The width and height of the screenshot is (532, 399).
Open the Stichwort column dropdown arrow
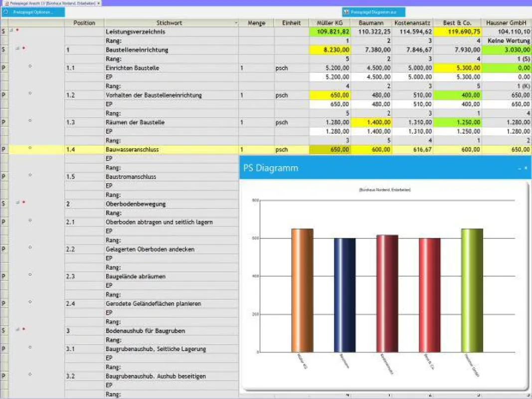click(x=236, y=23)
